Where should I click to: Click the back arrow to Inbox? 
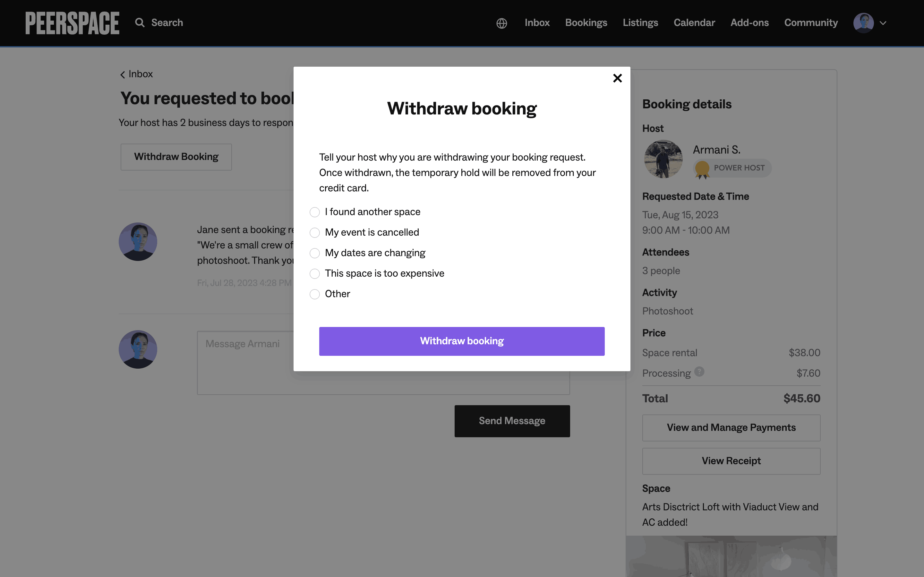tap(123, 74)
